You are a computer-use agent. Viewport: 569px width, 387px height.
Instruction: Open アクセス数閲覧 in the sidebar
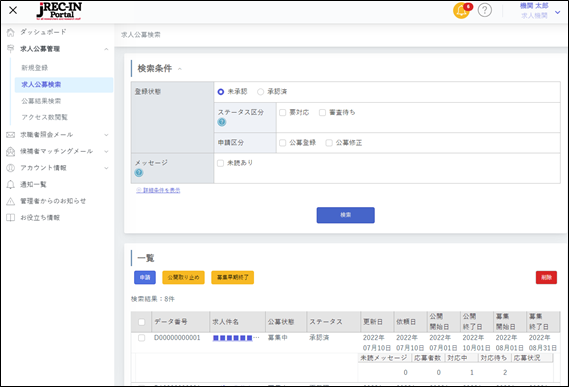(x=44, y=117)
